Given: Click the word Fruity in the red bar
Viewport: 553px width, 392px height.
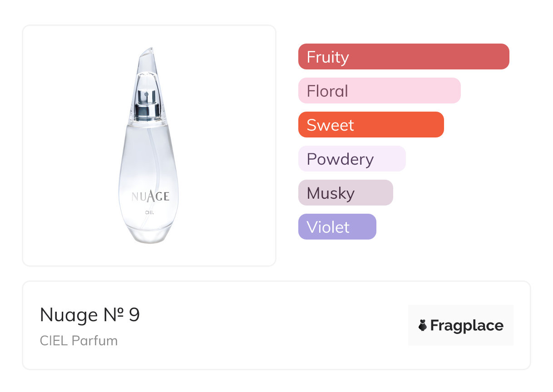Looking at the screenshot, I should click(x=328, y=57).
